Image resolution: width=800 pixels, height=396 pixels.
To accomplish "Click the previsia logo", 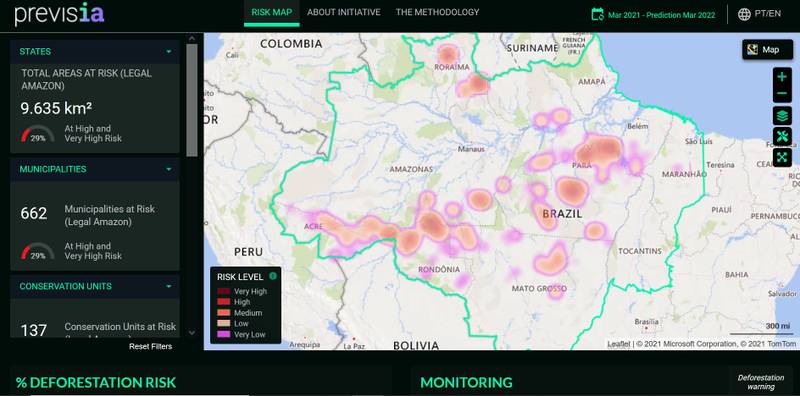I will pos(59,14).
